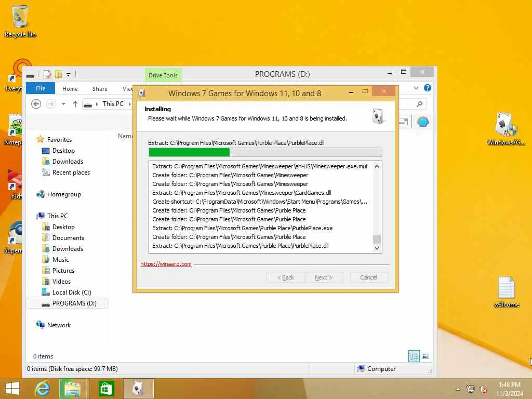The height and width of the screenshot is (399, 532).
Task: Click the installation progress bar
Action: point(265,152)
